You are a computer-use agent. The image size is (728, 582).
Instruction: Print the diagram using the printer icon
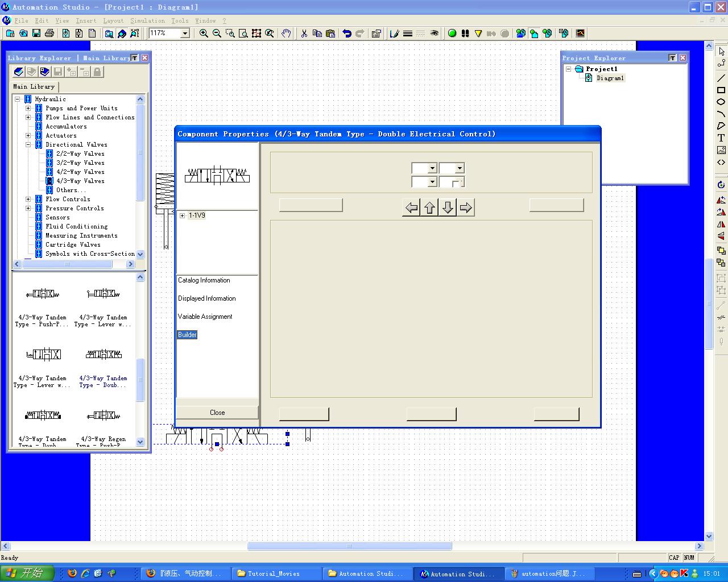point(49,34)
